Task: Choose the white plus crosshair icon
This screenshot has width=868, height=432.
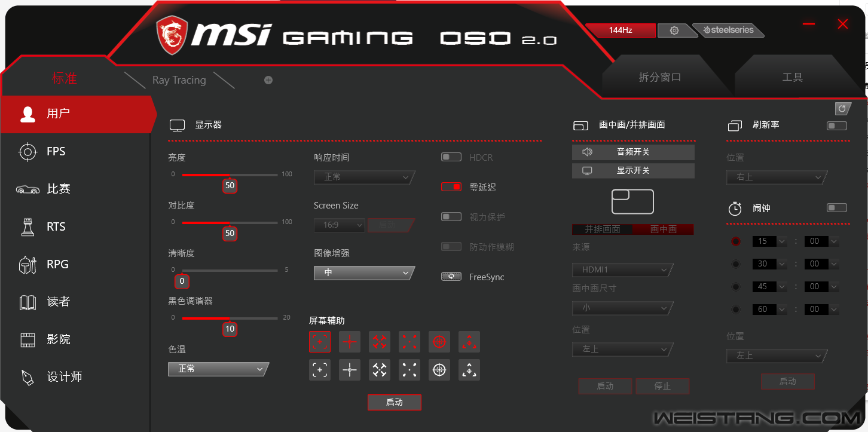Action: (x=350, y=370)
